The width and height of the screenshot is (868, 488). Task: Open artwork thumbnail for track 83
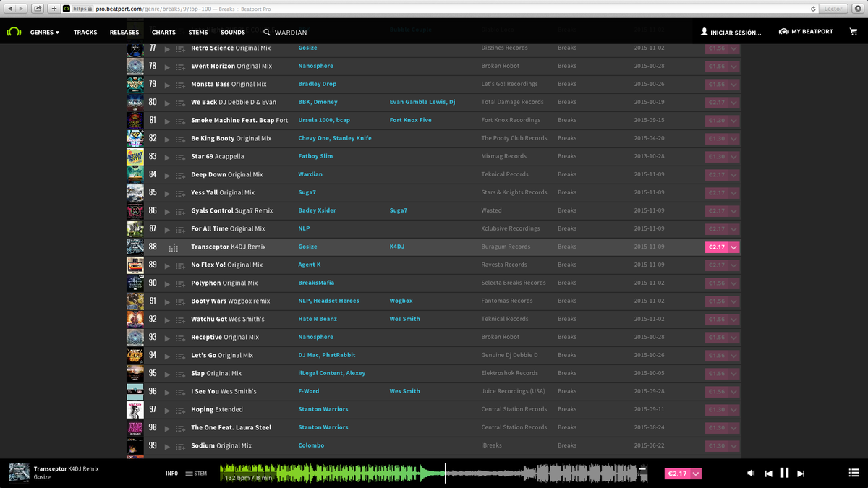pyautogui.click(x=135, y=157)
